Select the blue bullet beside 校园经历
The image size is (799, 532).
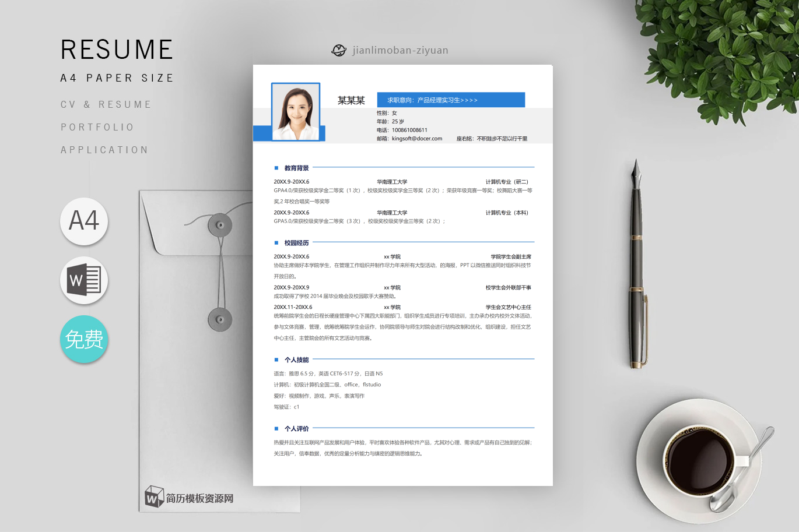pos(276,242)
